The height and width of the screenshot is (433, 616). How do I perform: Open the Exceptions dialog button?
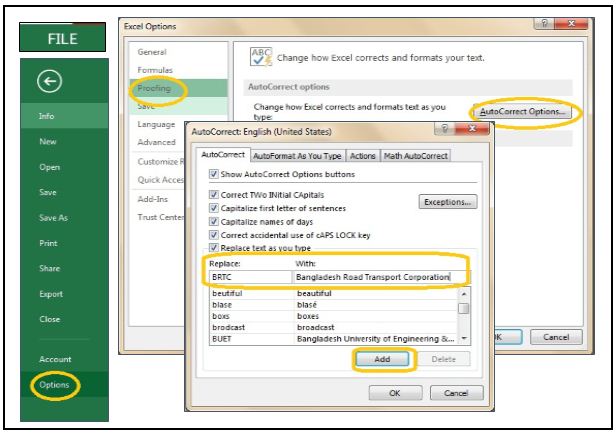pyautogui.click(x=446, y=202)
